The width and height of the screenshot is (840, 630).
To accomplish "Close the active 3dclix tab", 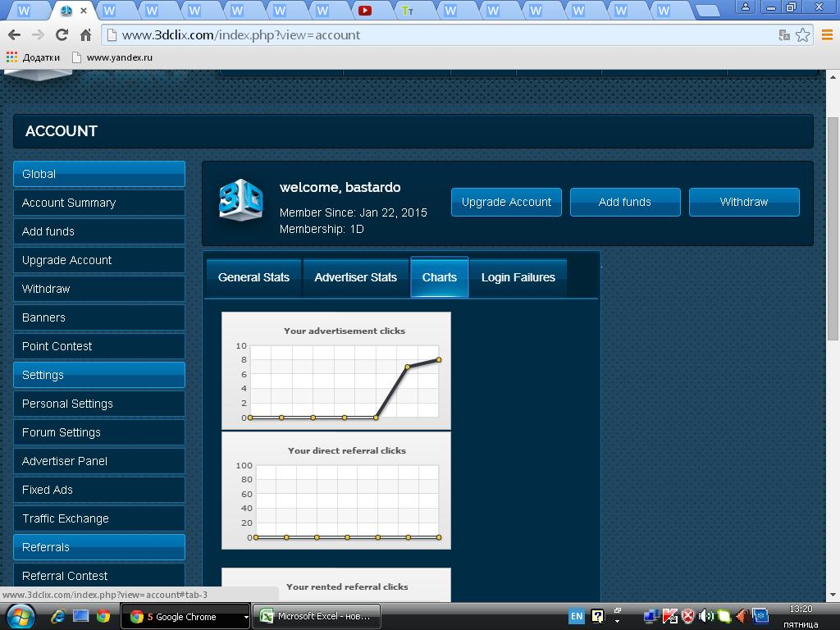I will [83, 11].
